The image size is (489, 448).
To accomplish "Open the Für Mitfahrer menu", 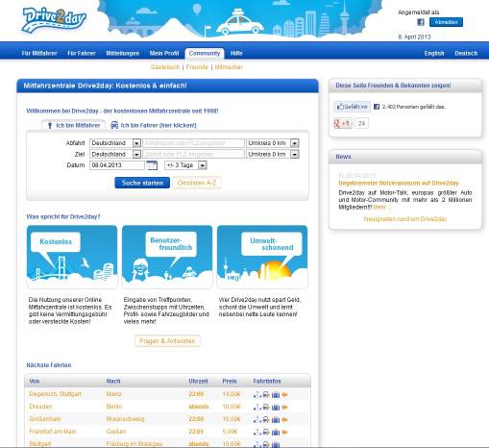I will point(39,53).
